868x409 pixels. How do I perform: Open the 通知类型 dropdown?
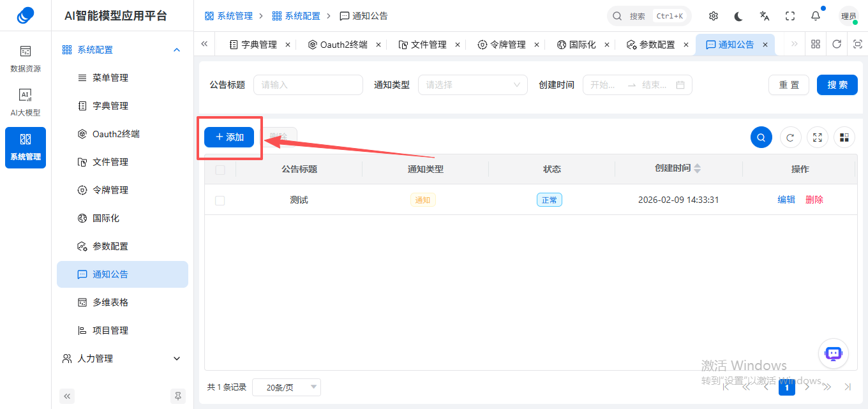473,85
